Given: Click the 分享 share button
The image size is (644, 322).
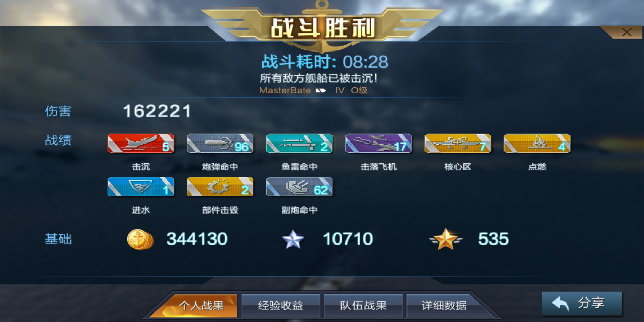Looking at the screenshot, I should point(582,304).
